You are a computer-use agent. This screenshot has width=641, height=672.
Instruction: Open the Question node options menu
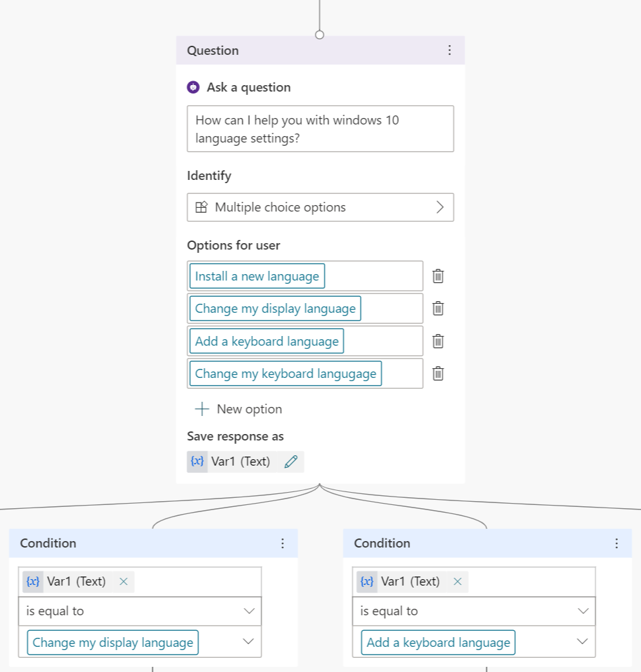tap(449, 50)
